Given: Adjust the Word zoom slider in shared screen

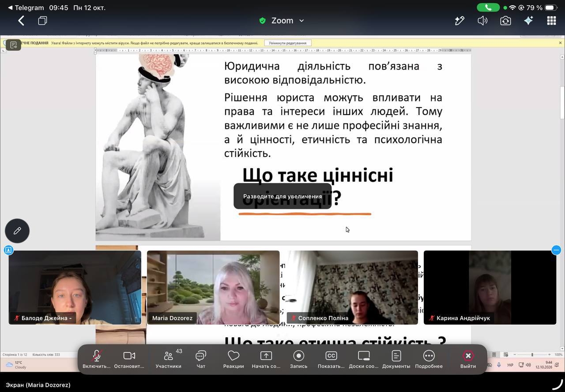Looking at the screenshot, I should (x=532, y=355).
